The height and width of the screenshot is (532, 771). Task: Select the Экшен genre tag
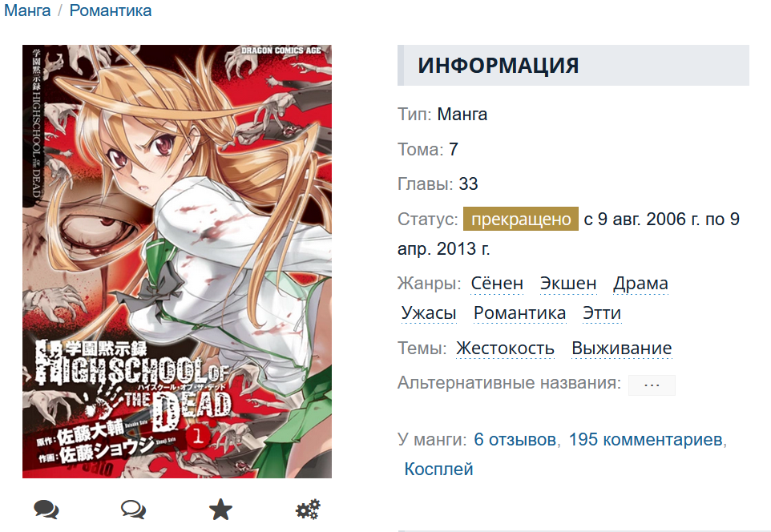click(568, 284)
